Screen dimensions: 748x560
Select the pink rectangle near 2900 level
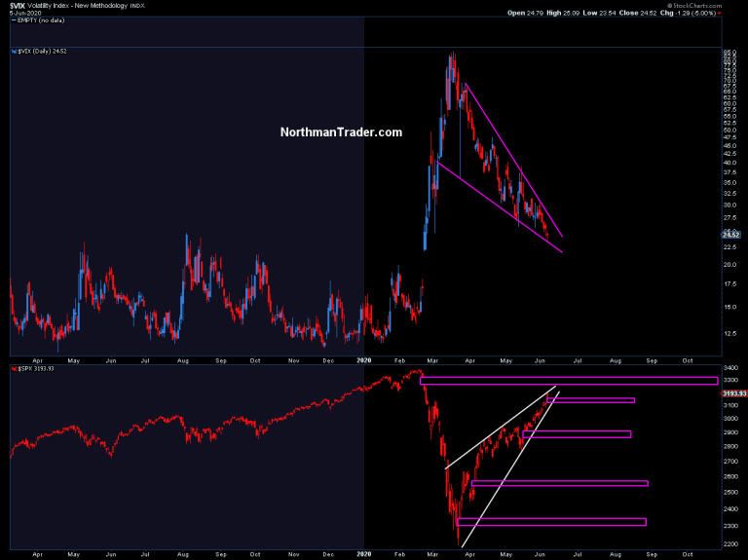click(581, 433)
